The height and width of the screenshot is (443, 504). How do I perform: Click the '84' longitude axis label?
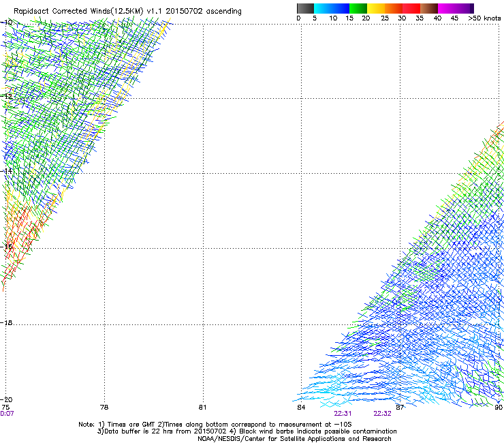pos(301,407)
